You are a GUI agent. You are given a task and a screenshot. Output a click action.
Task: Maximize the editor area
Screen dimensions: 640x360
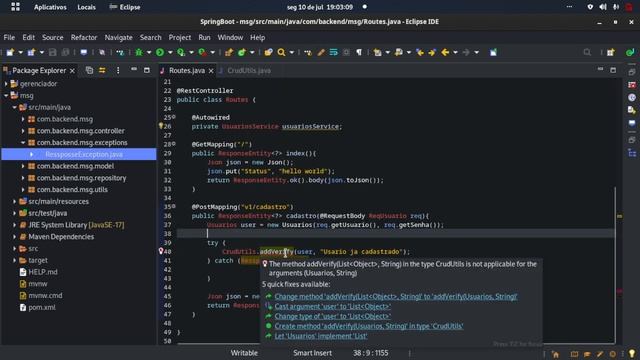[x=613, y=70]
